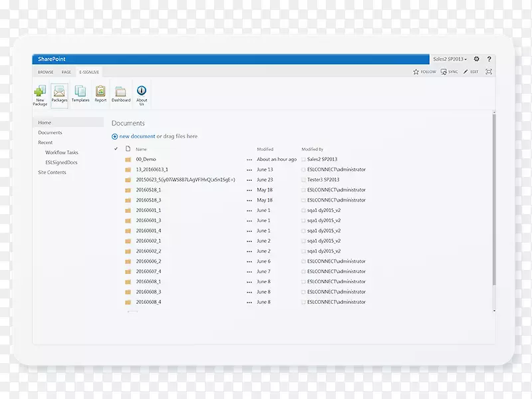Click the Help question mark icon
The height and width of the screenshot is (399, 532).
point(489,59)
